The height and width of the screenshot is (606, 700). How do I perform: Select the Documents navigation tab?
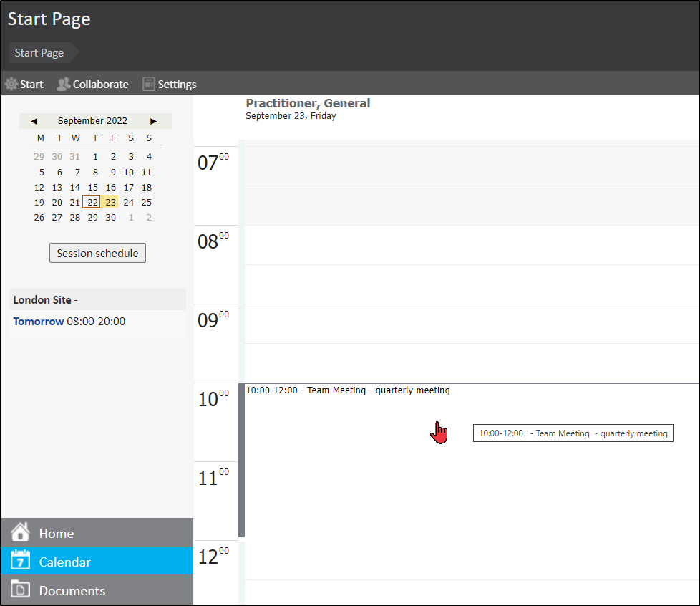tap(72, 590)
